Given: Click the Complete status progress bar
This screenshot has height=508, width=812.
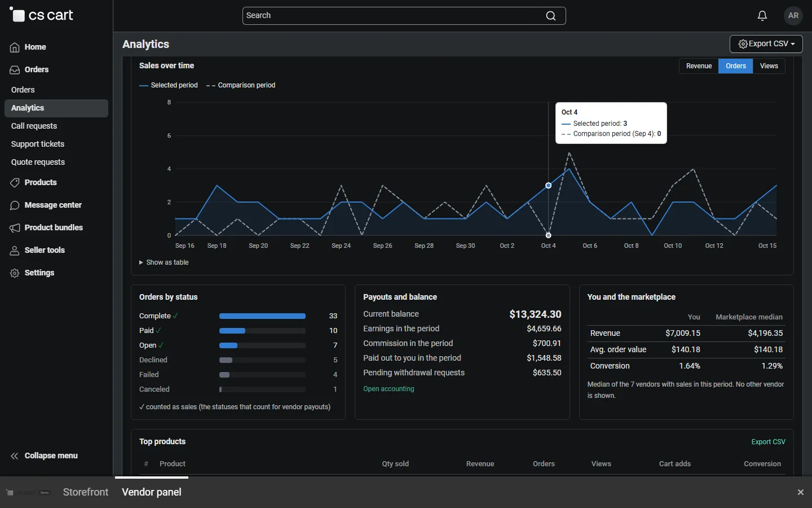Looking at the screenshot, I should point(262,316).
